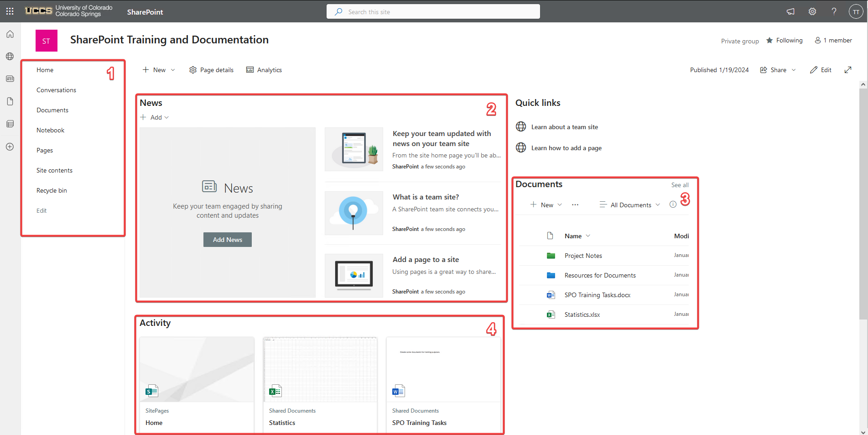
Task: Click the laptop chart news thumbnail
Action: point(354,276)
